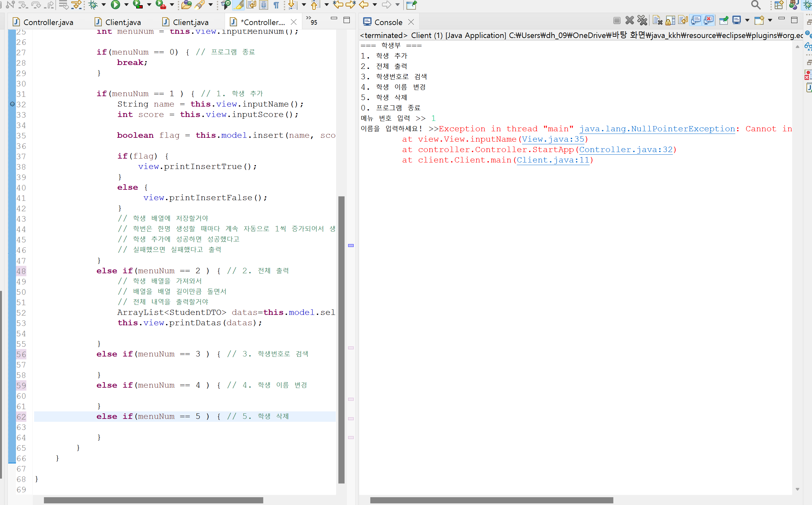Click Open Perspective icon
Viewport: 812px width, 505px height.
(x=779, y=5)
